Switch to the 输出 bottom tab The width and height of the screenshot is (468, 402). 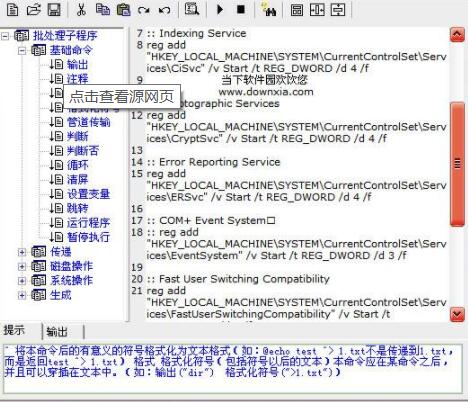coord(57,332)
